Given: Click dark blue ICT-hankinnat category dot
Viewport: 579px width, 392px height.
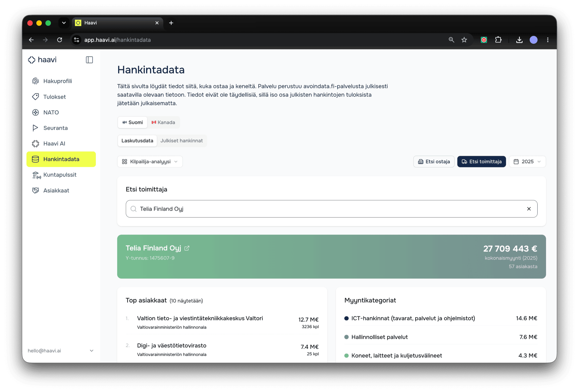Looking at the screenshot, I should click(346, 319).
